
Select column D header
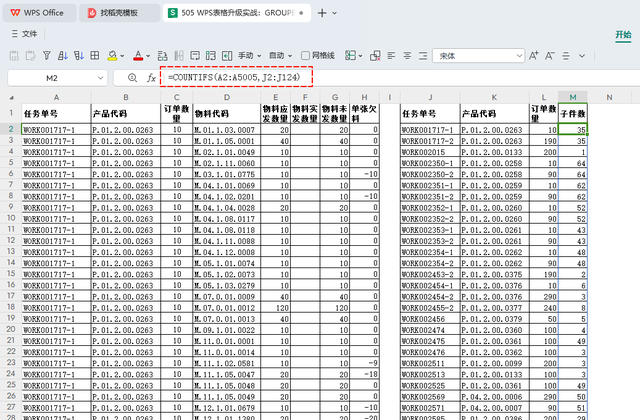click(227, 97)
